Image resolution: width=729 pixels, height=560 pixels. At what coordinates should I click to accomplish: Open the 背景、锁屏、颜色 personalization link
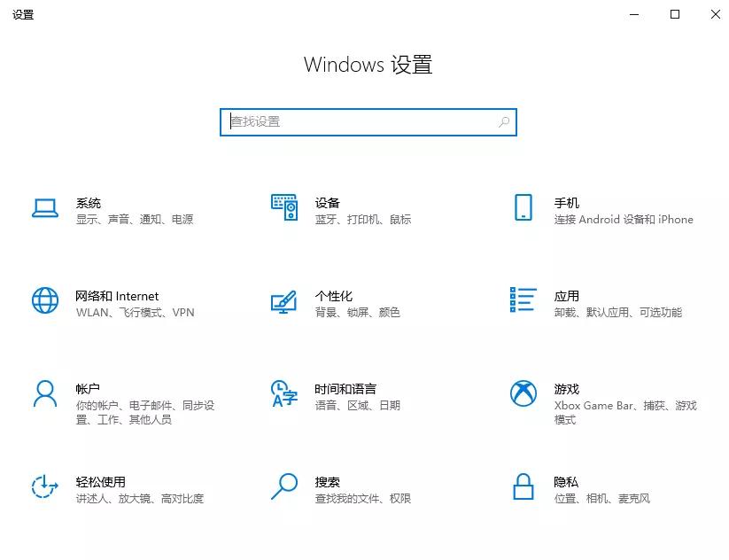358,312
